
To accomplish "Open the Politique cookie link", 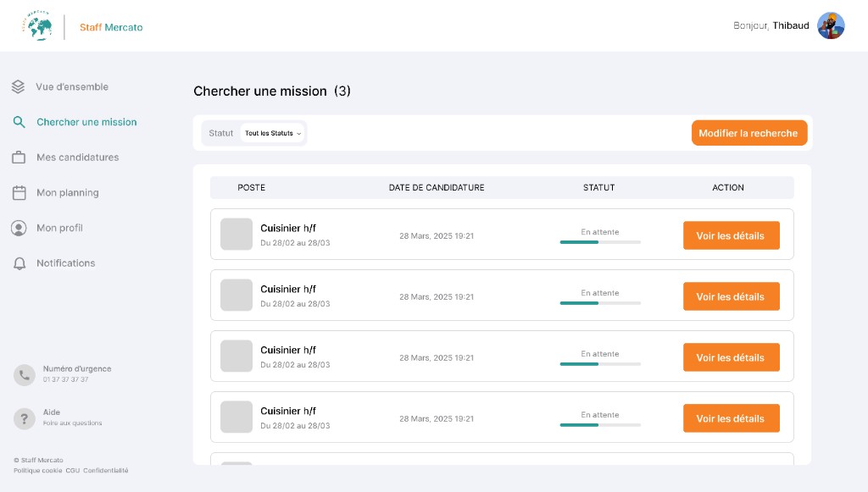I will pyautogui.click(x=37, y=471).
